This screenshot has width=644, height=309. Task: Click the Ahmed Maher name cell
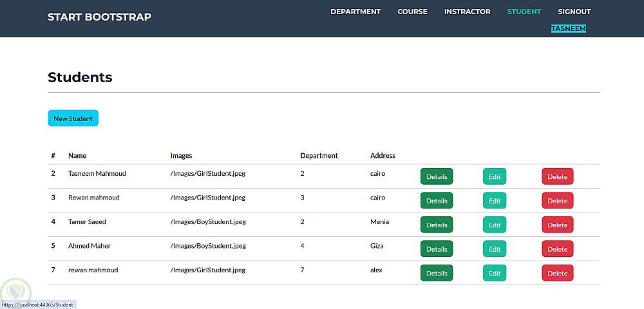point(90,246)
